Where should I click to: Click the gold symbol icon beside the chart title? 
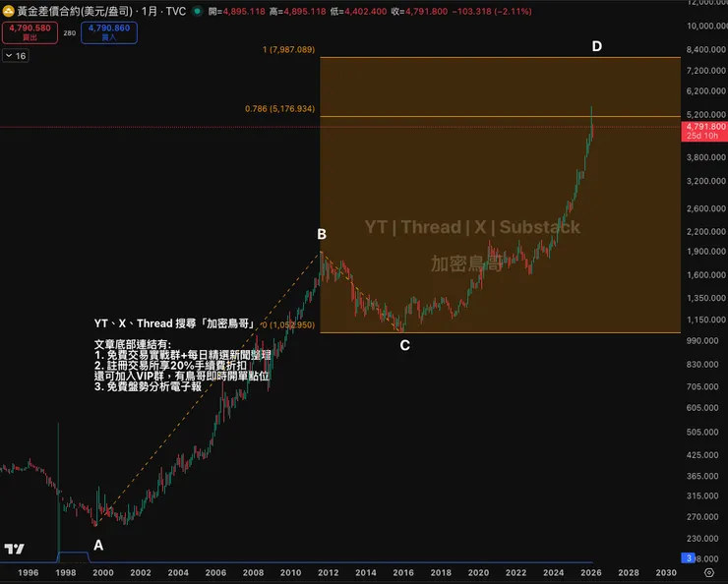[x=8, y=11]
